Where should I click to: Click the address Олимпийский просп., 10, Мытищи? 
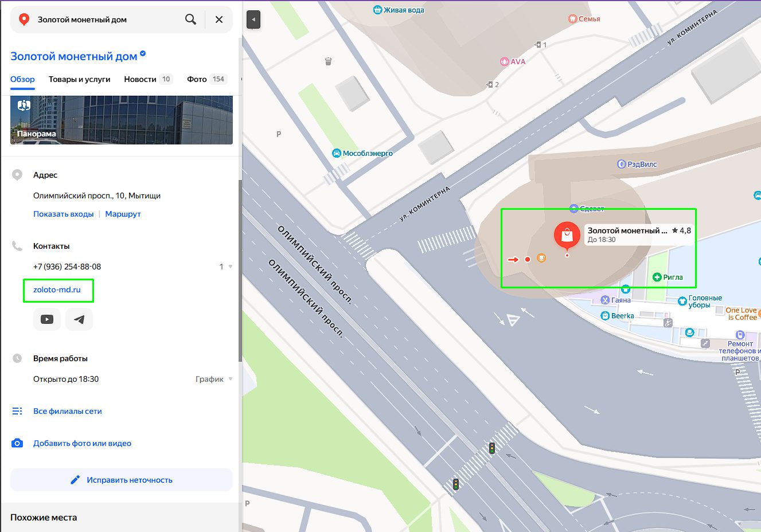pyautogui.click(x=97, y=195)
